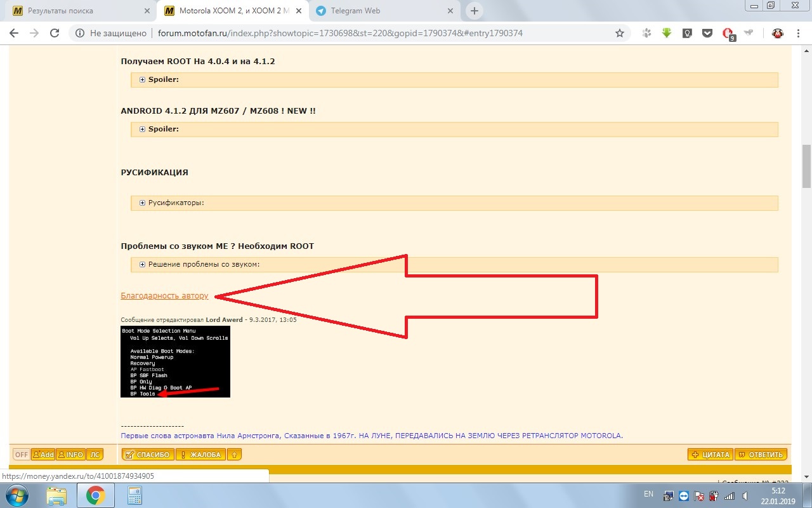
Task: Click the address bar URL field
Action: pos(340,33)
